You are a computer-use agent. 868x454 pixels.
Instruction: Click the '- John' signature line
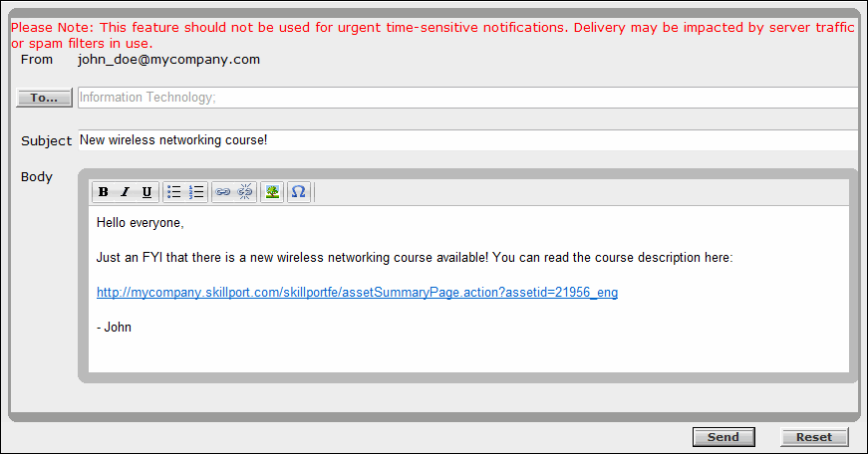(x=115, y=327)
